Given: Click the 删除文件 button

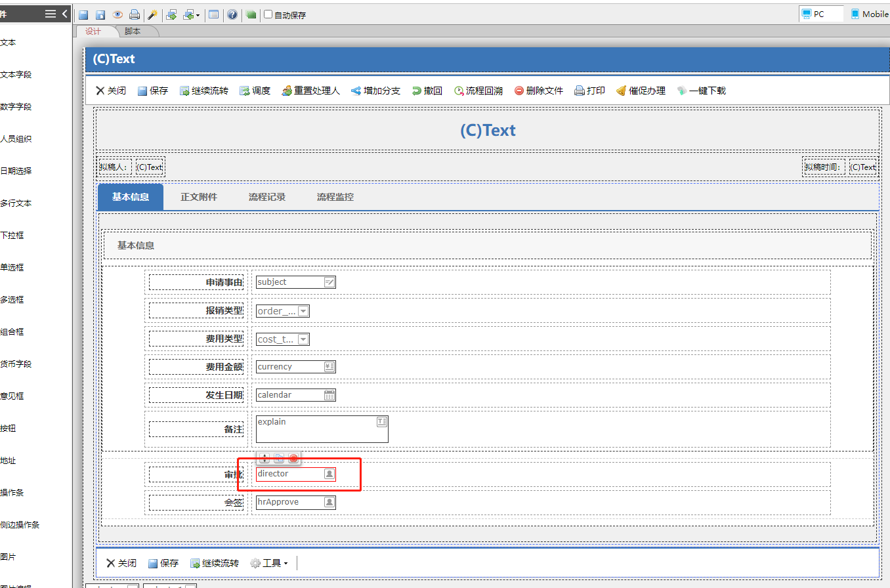Looking at the screenshot, I should coord(539,91).
